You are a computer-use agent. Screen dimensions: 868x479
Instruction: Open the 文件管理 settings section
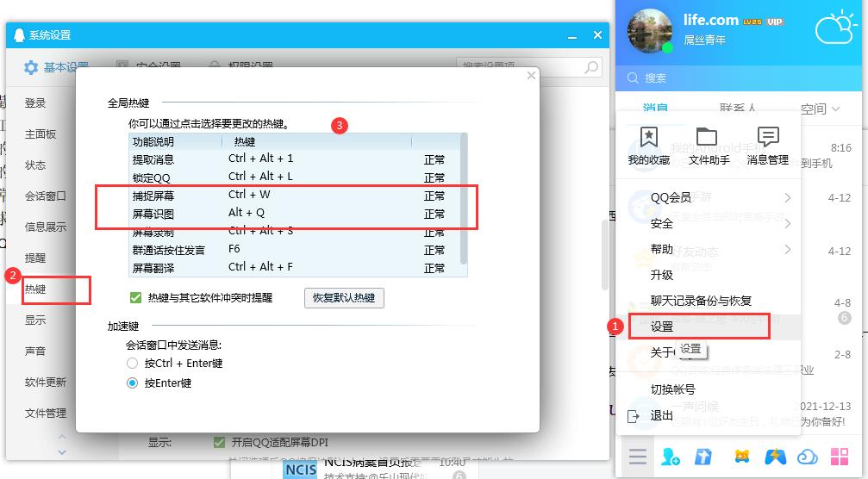[46, 413]
